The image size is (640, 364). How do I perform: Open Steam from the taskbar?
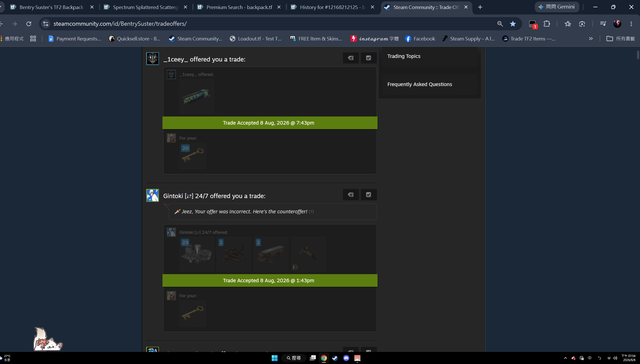click(335, 358)
